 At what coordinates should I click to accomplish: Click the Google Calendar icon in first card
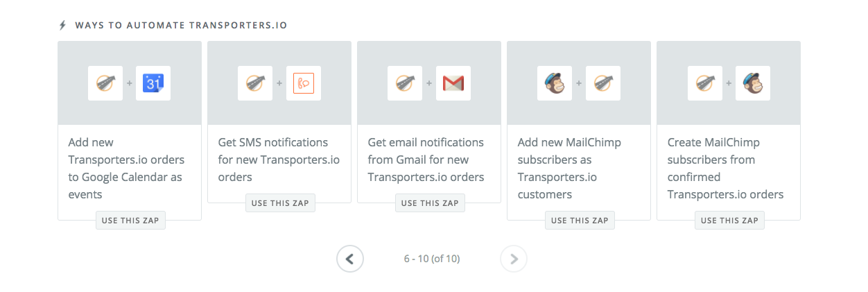153,83
